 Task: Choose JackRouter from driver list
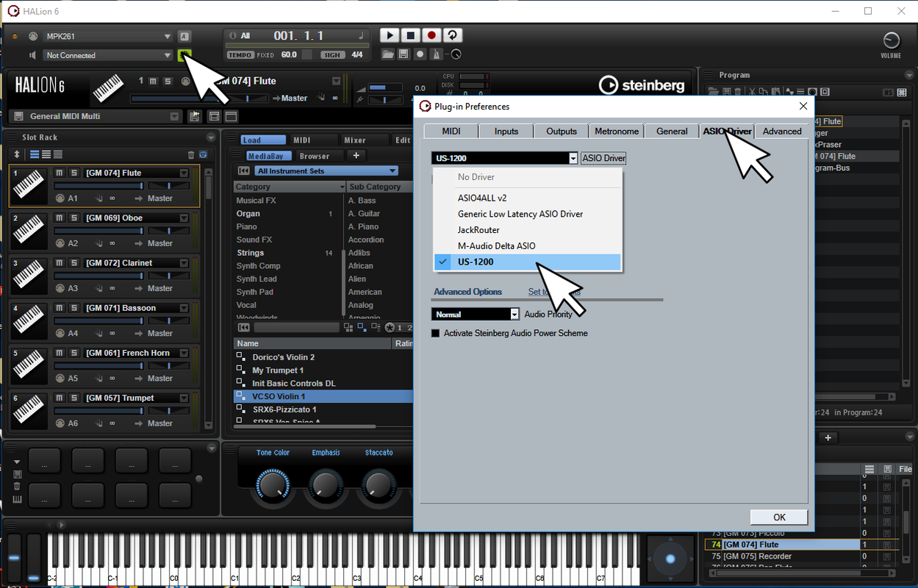528,230
